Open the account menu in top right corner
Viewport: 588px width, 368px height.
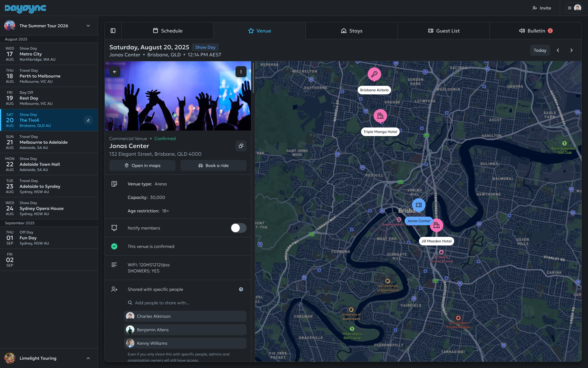(574, 8)
